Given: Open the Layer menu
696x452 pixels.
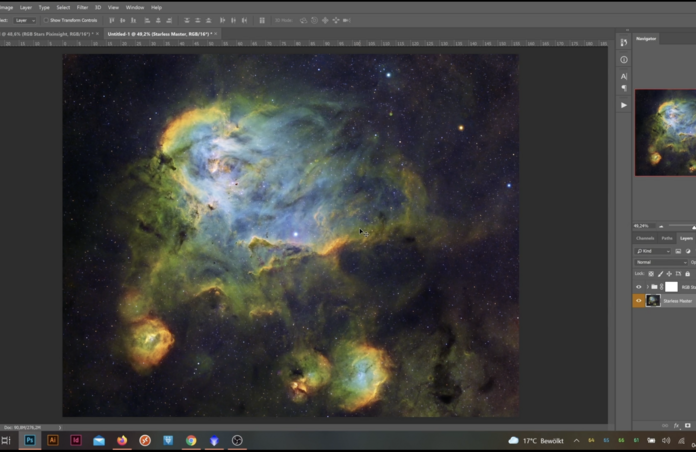Looking at the screenshot, I should click(x=25, y=8).
